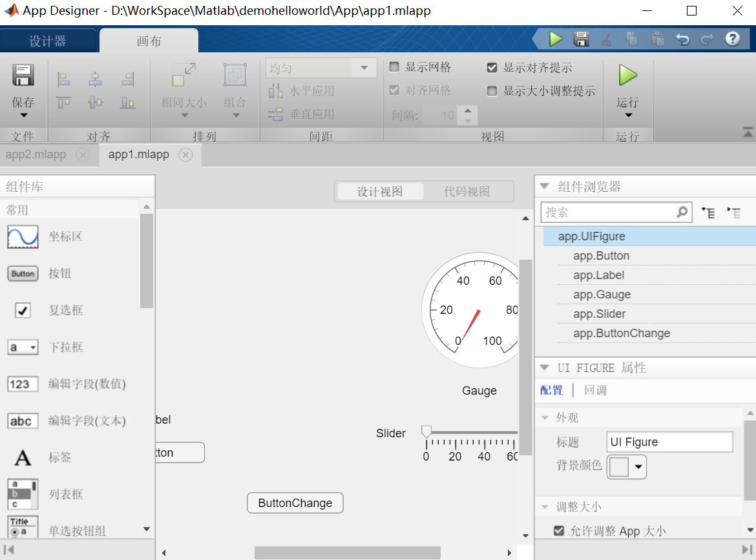Open the Callbacks (回调) properties tab
Screen dimensions: 756x560
[x=596, y=390]
